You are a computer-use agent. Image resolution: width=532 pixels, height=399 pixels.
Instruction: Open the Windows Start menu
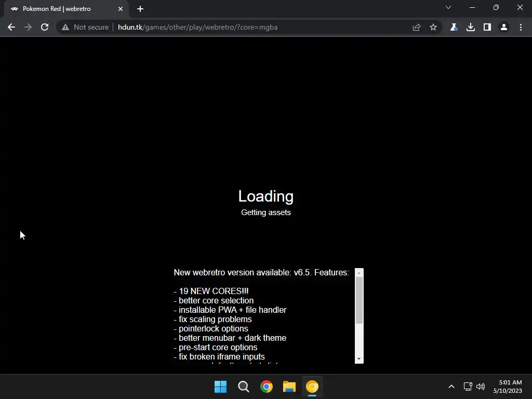click(220, 387)
